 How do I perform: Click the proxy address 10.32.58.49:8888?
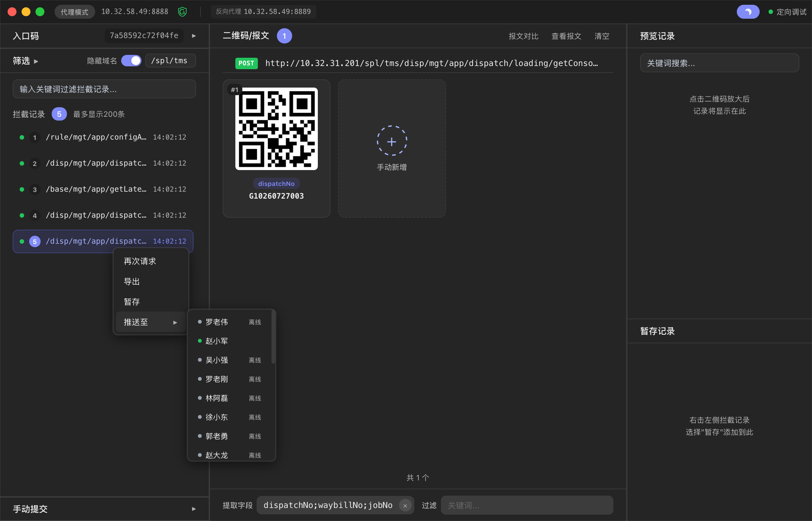pyautogui.click(x=134, y=12)
